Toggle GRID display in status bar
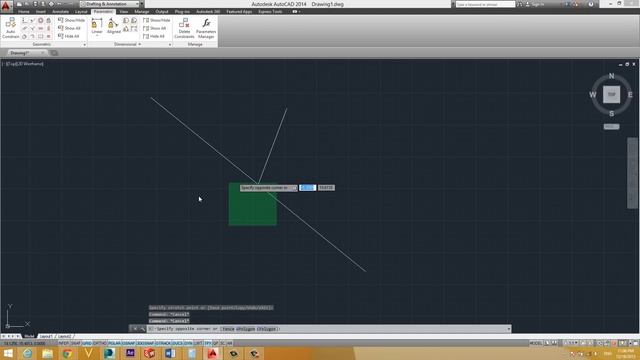 tap(87, 344)
